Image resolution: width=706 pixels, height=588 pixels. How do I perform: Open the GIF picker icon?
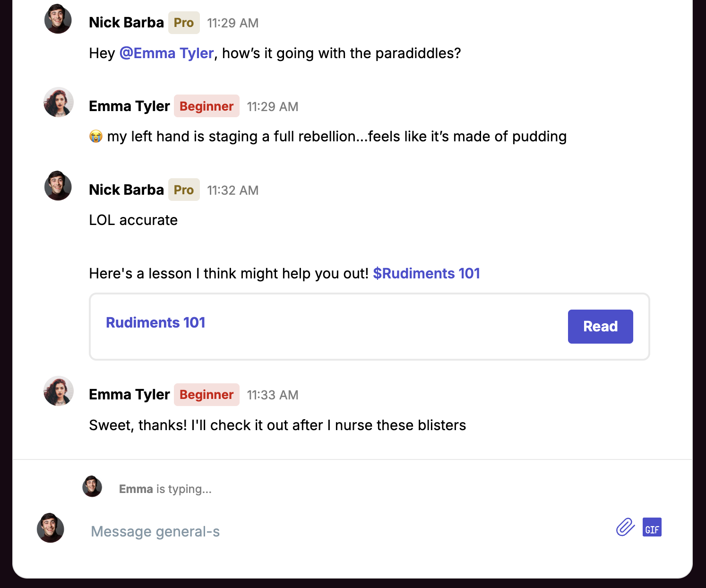[x=652, y=527]
